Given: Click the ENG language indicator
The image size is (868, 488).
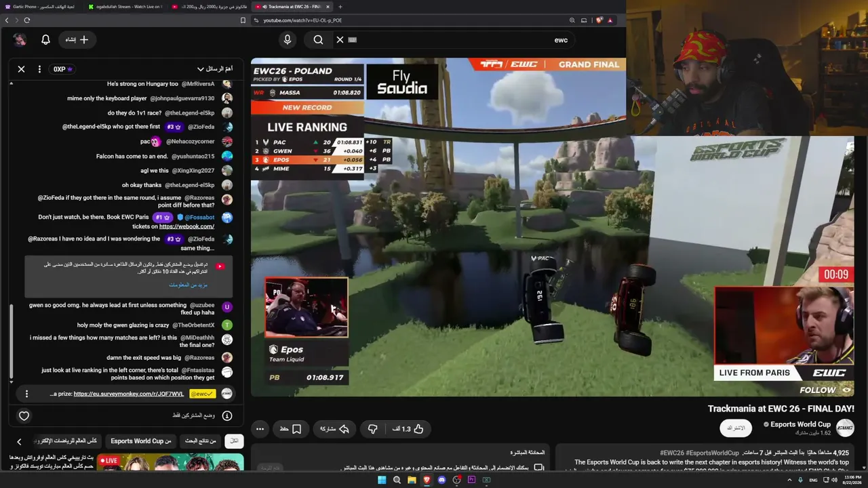Looking at the screenshot, I should [x=813, y=480].
